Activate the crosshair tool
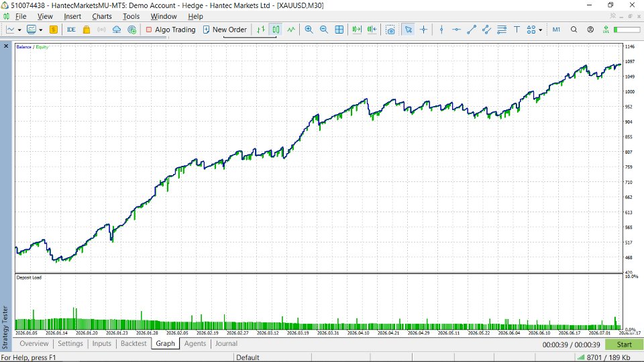Screen dimensions: 644x362 pos(423,30)
